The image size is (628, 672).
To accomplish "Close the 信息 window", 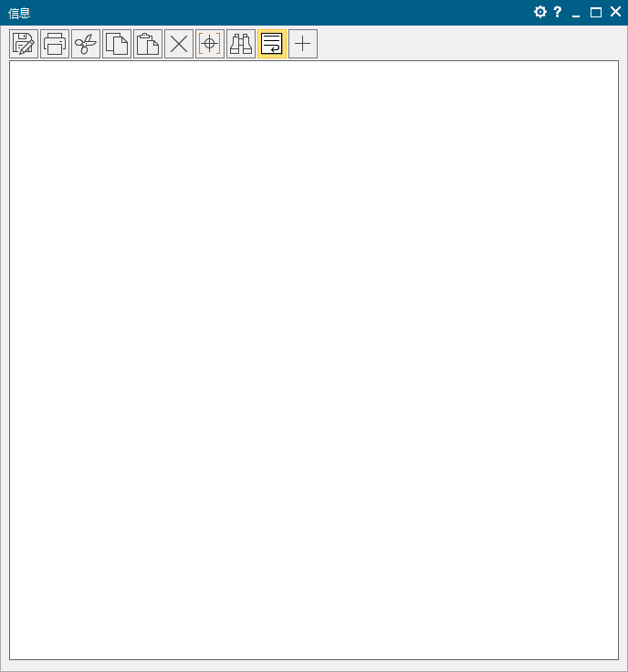I will [615, 12].
